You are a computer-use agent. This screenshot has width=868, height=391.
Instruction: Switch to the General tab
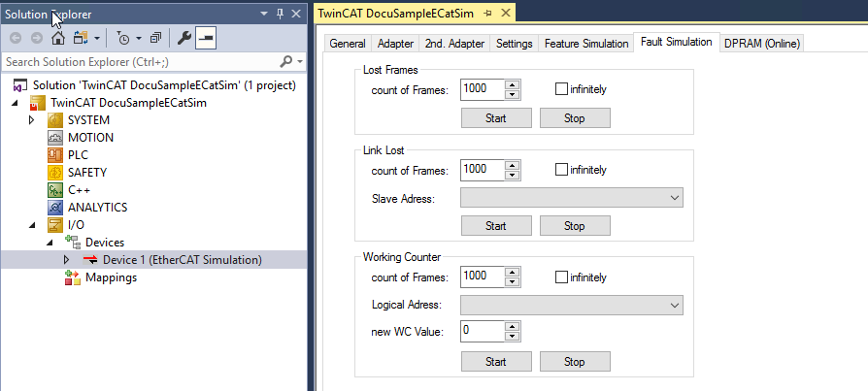pos(348,44)
